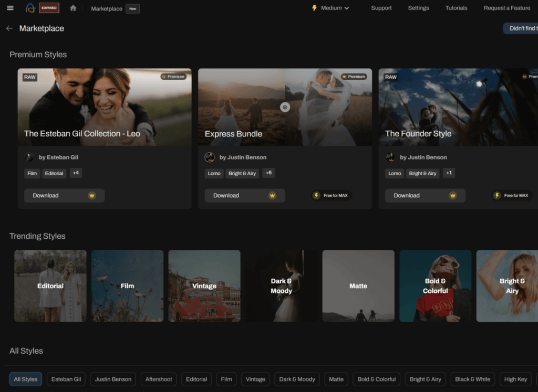Open the Dark & Moody trending style thumbnail
538x392 pixels.
point(281,285)
